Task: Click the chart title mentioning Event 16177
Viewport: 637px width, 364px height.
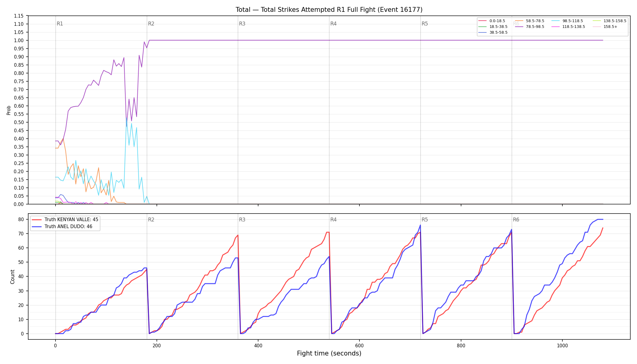Action: click(329, 10)
